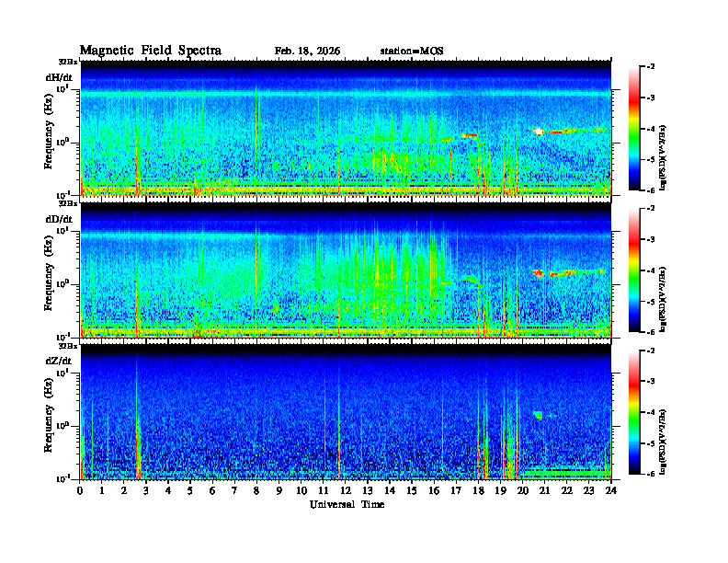Click the dZ/dt panel color bar
Screen dimensions: 728x563
(x=634, y=412)
